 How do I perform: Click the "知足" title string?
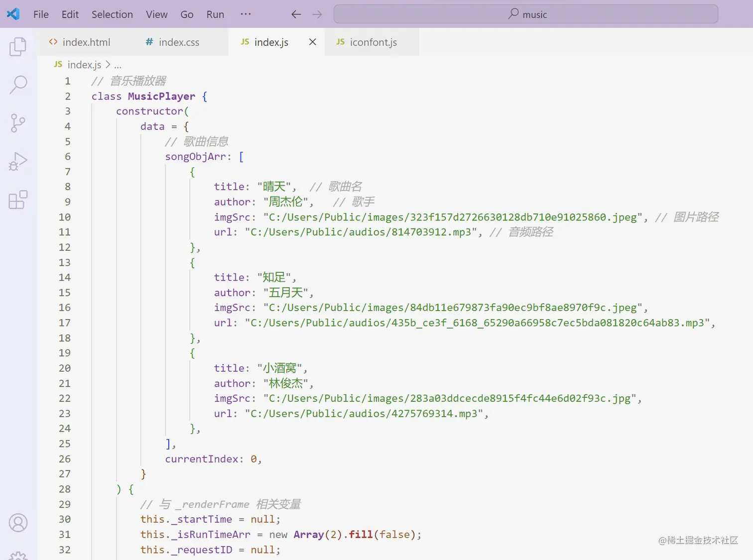coord(274,277)
